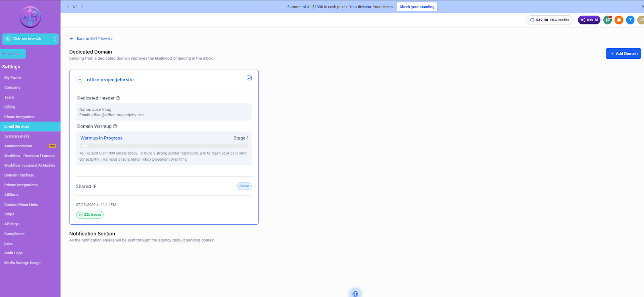Viewport: 644px width, 297px height.
Task: Open Workflow - Premium Features
Action: pos(29,156)
